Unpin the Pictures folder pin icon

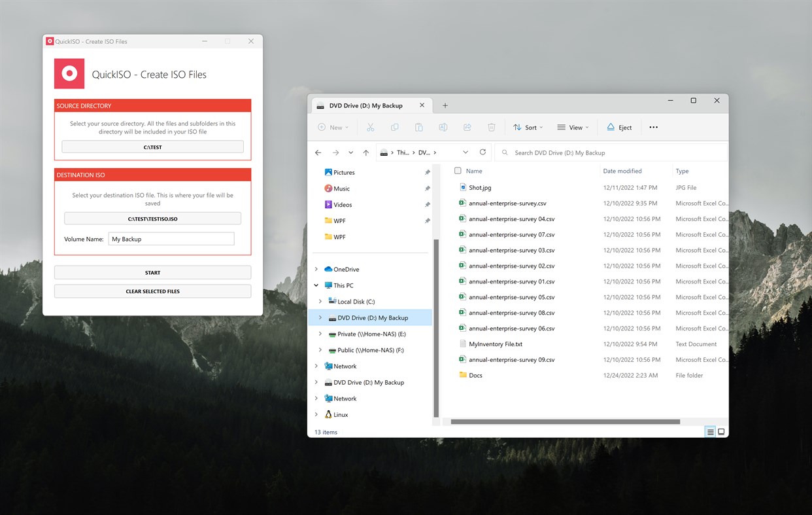(x=427, y=173)
